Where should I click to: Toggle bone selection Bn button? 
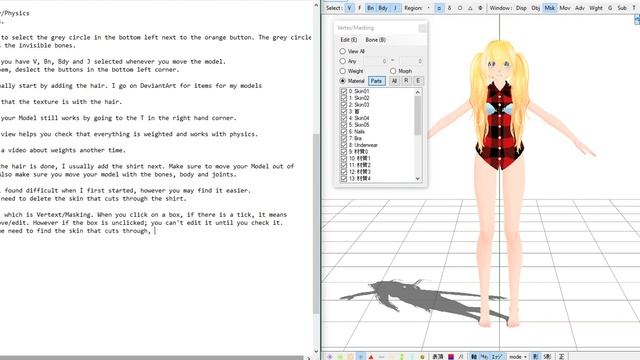(370, 8)
